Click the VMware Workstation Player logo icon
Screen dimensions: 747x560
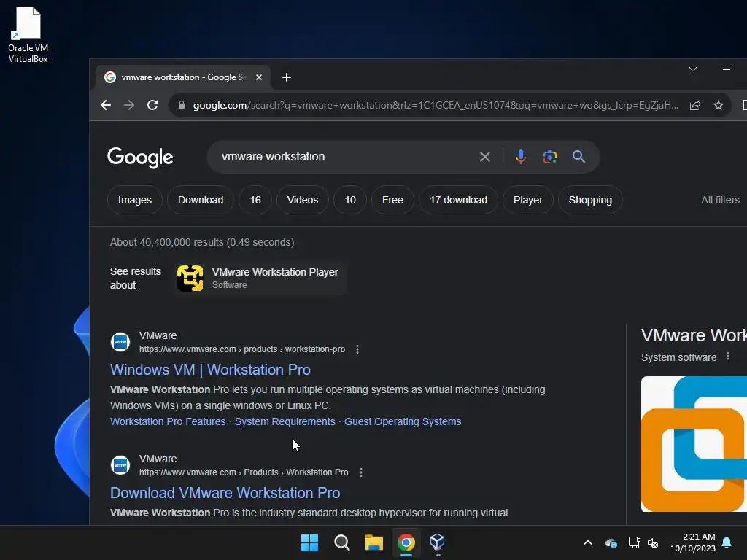point(190,278)
